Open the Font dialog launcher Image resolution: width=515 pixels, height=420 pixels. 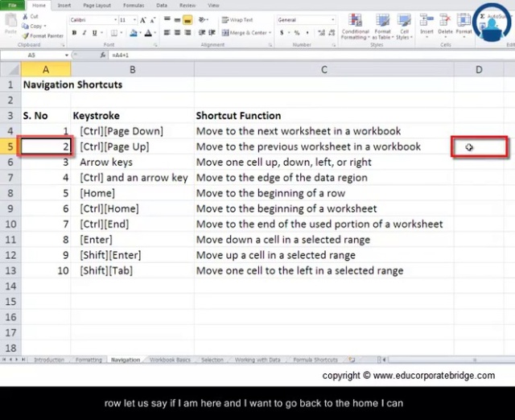tap(155, 45)
